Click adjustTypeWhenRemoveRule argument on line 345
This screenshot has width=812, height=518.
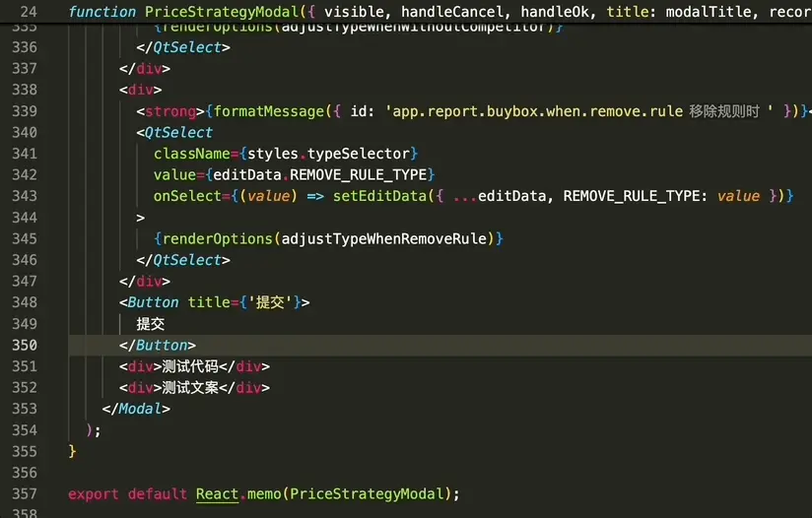pyautogui.click(x=384, y=238)
